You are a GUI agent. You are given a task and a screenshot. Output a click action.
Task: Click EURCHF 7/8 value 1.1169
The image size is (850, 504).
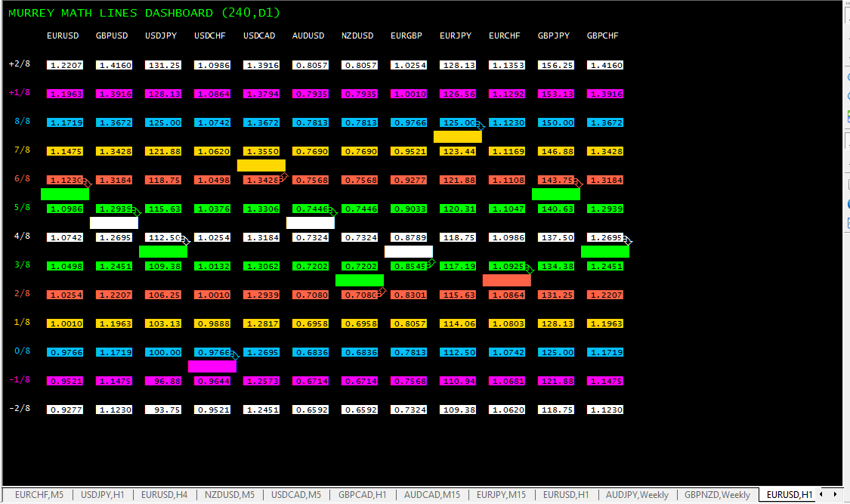(507, 151)
